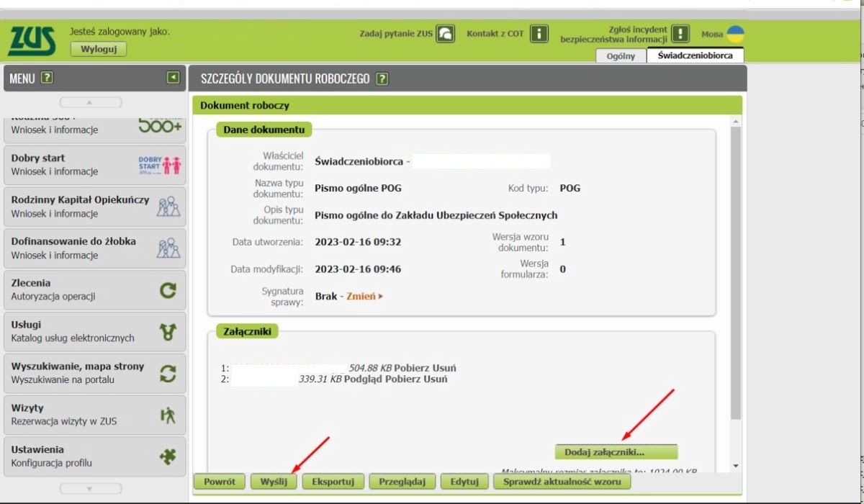Click the Edytuj button

(464, 482)
